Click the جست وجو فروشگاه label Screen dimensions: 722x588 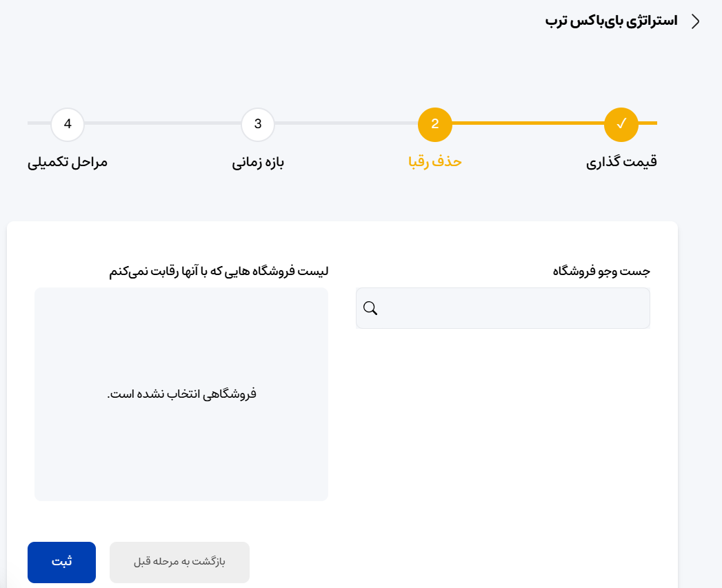(x=601, y=271)
